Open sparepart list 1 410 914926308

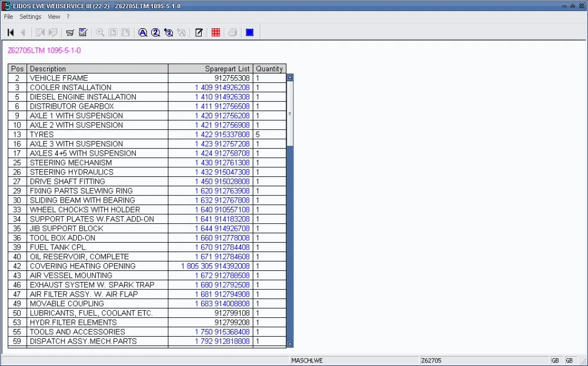222,97
